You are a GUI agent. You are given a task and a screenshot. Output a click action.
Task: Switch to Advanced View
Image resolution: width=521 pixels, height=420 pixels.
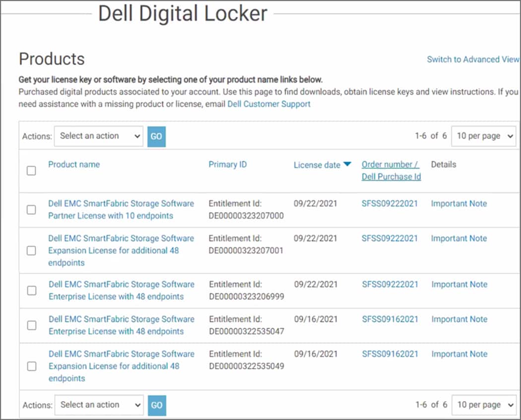coord(473,60)
